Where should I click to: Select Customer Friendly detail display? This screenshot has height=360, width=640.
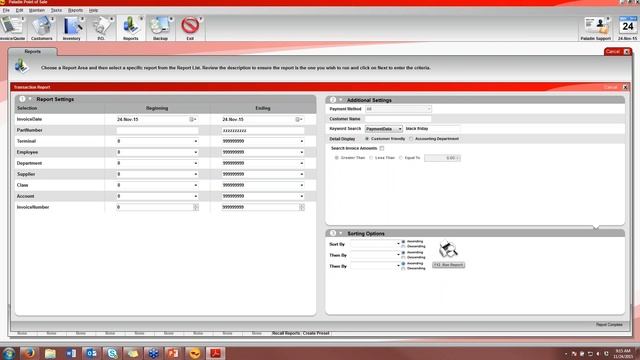tap(367, 139)
